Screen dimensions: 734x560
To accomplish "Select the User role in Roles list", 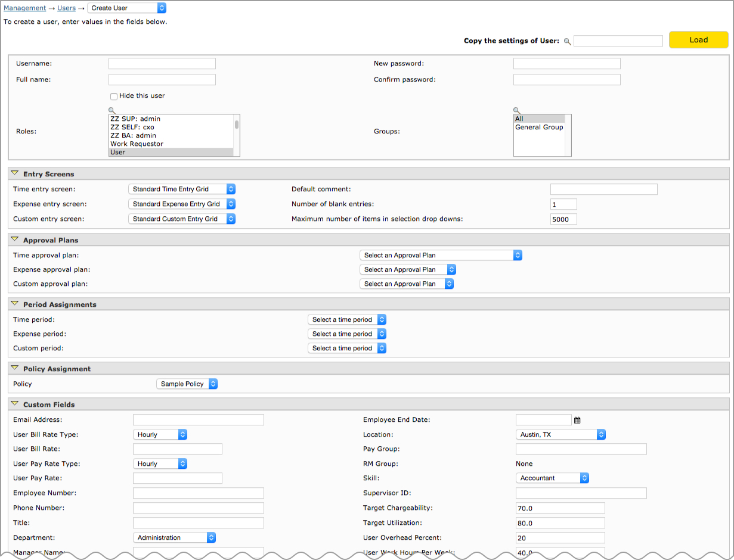I will 171,152.
